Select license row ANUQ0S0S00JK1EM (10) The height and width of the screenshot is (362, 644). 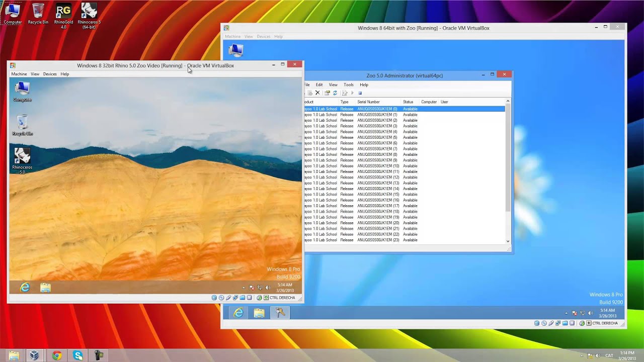tap(404, 166)
